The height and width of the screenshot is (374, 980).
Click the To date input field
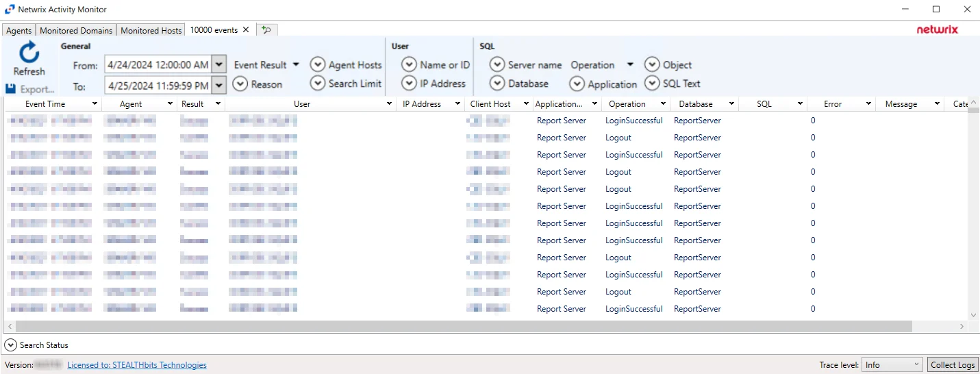(158, 86)
